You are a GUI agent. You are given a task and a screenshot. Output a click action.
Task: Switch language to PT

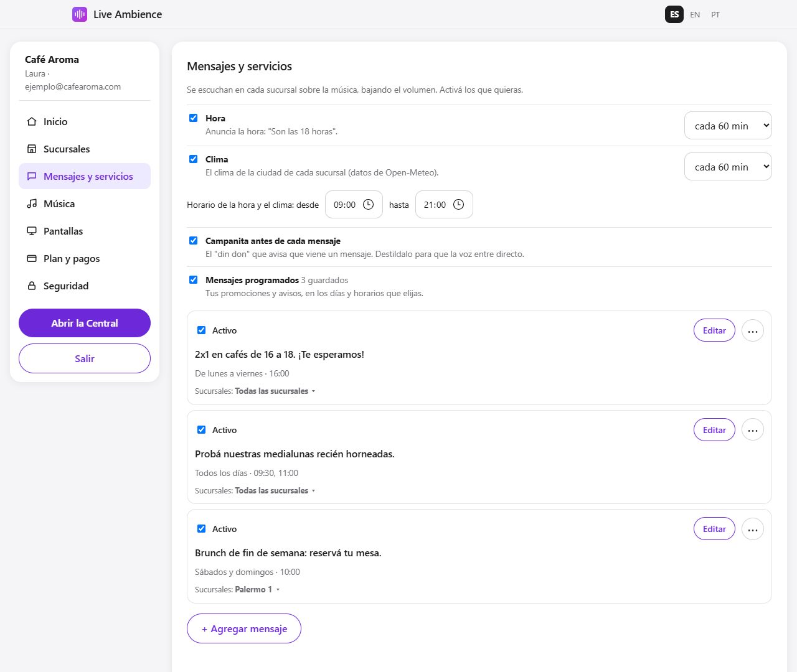(715, 14)
